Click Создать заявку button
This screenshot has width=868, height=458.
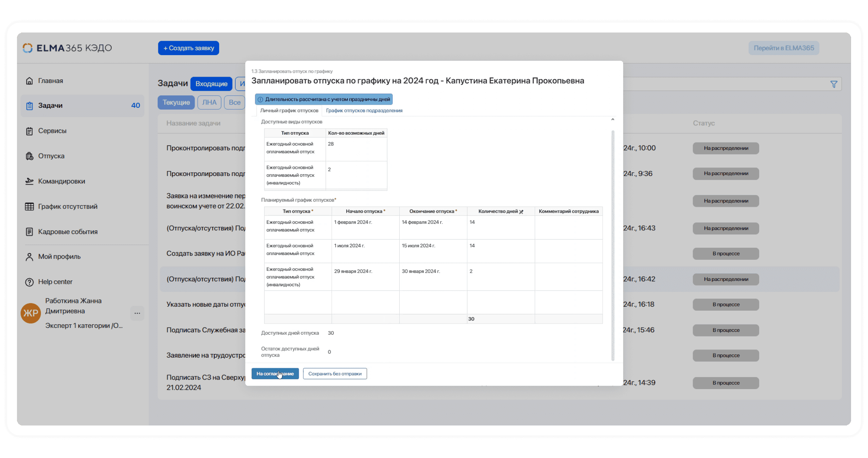coord(188,48)
